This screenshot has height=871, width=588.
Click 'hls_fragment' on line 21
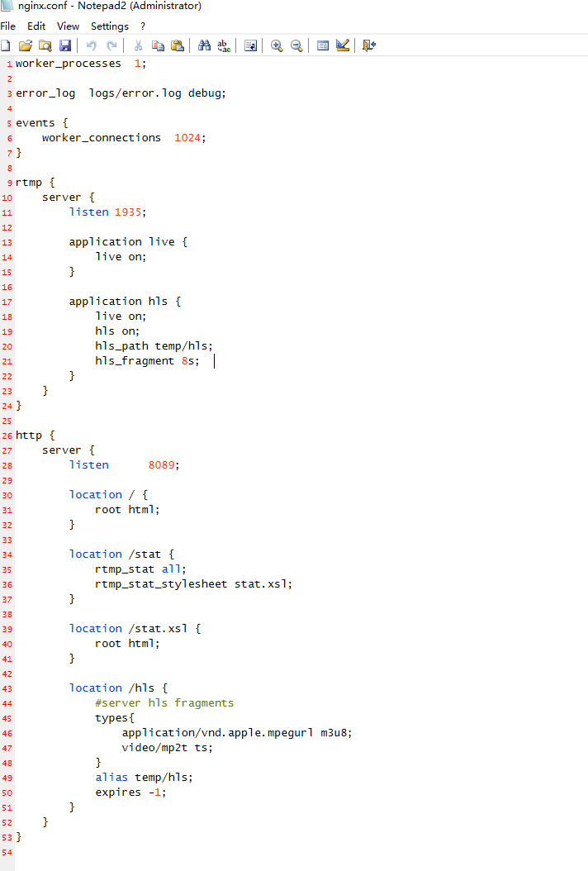point(135,361)
